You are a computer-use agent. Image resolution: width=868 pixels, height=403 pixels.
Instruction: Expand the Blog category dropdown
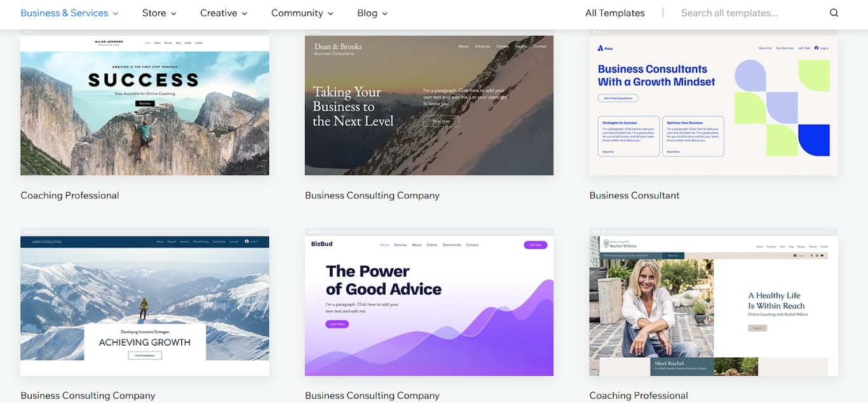[x=372, y=13]
